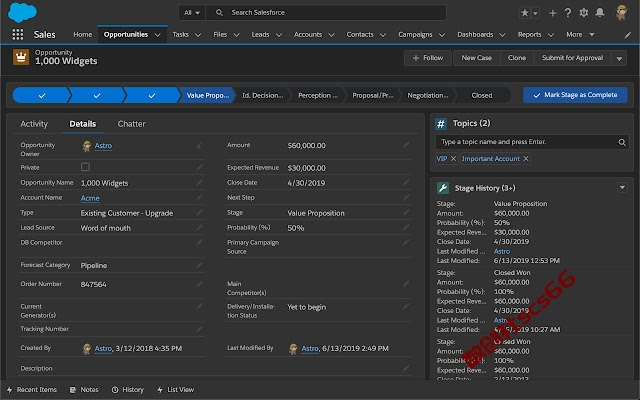
Task: Click the Clone button
Action: point(517,58)
